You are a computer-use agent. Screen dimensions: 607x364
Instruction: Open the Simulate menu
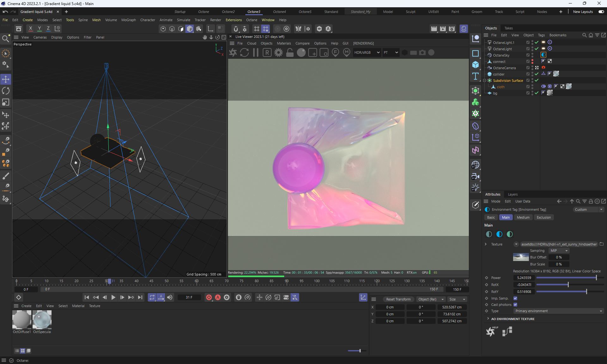(x=183, y=20)
